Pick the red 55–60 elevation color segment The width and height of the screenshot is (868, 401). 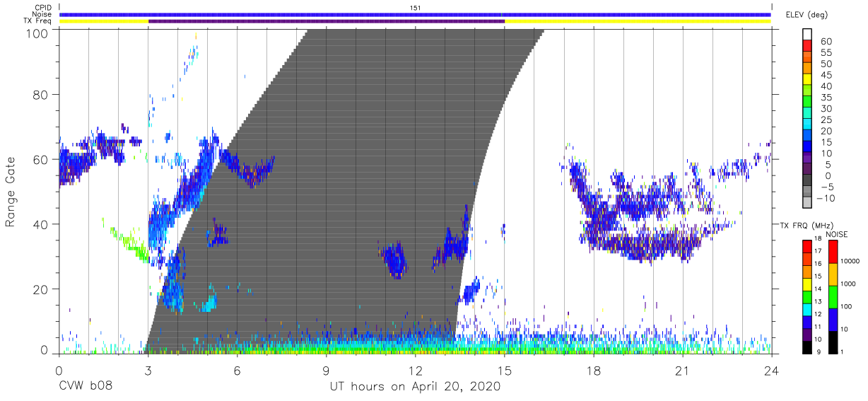[x=807, y=47]
